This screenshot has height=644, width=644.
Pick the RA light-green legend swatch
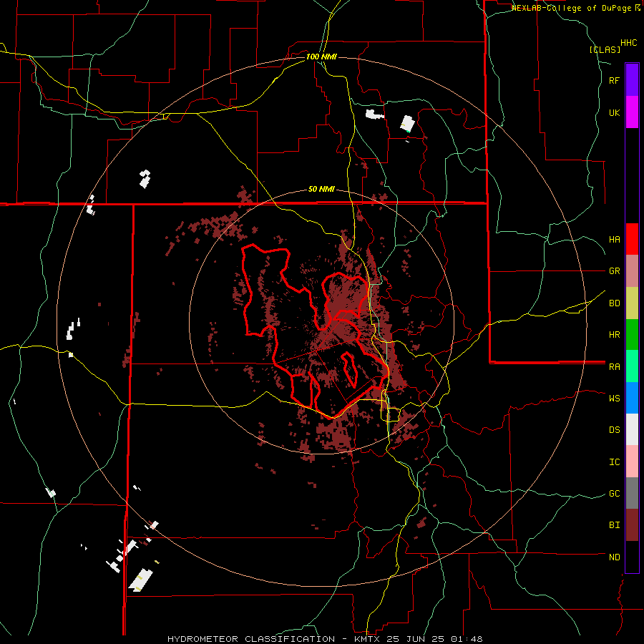pyautogui.click(x=632, y=366)
